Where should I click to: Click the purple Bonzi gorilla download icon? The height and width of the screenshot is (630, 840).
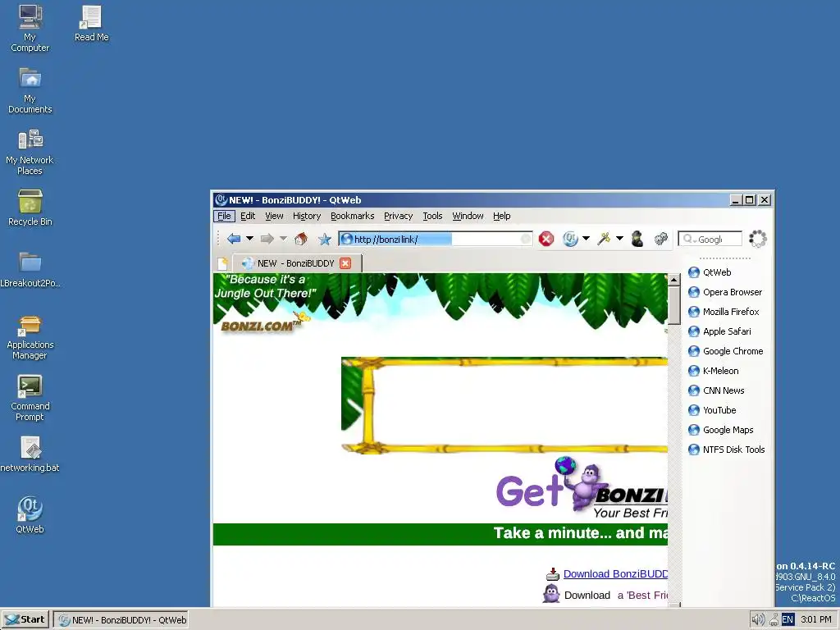(551, 594)
